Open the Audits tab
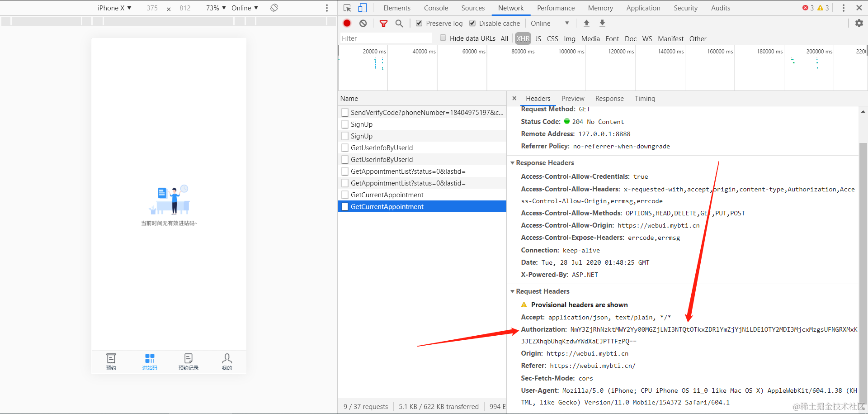 click(x=721, y=8)
